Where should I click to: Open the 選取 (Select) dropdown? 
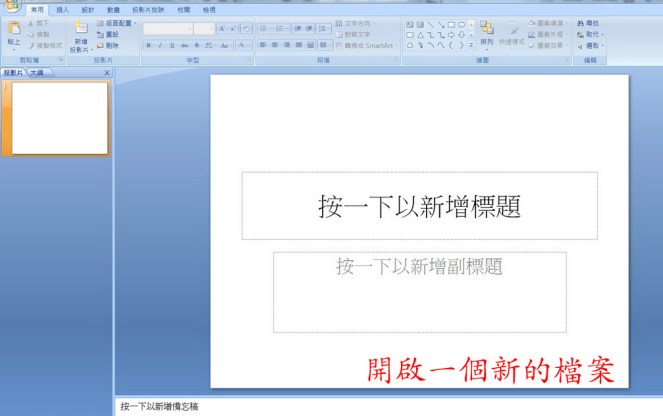coord(590,45)
